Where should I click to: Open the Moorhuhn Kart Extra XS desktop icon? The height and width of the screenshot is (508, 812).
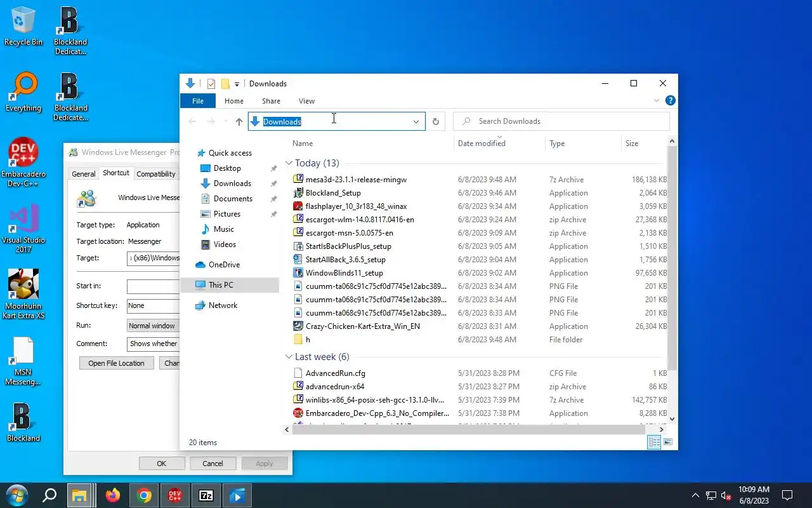coord(23,295)
